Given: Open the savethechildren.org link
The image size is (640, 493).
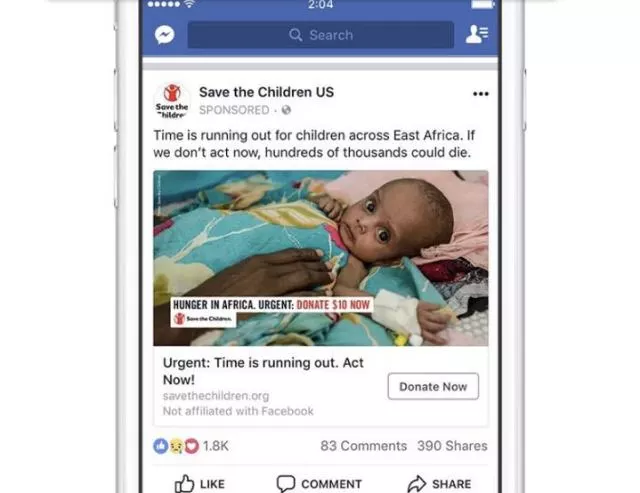Looking at the screenshot, I should (216, 396).
